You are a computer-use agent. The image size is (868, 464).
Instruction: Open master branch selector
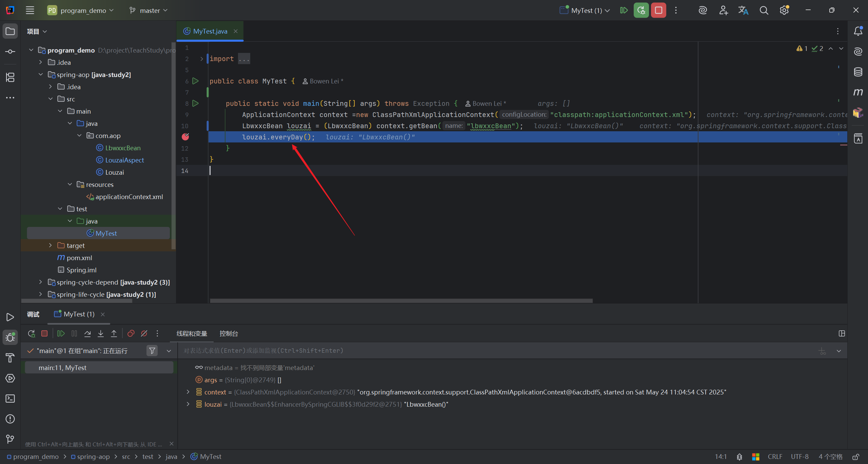149,10
